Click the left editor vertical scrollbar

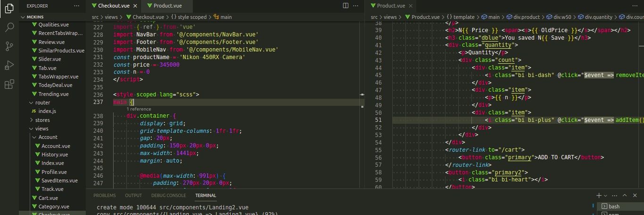tap(362, 104)
